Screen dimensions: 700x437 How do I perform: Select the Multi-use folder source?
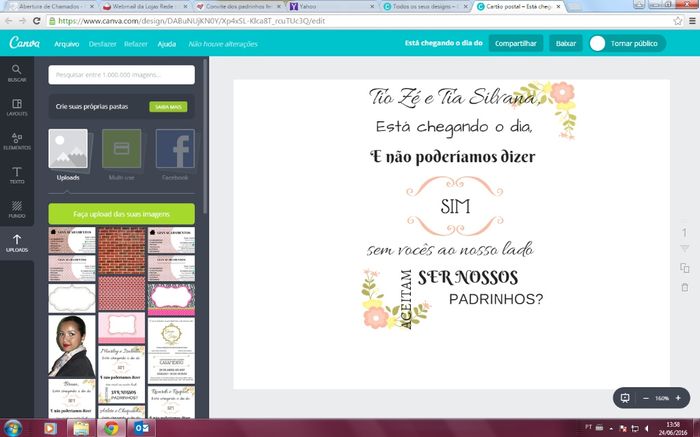click(x=121, y=154)
